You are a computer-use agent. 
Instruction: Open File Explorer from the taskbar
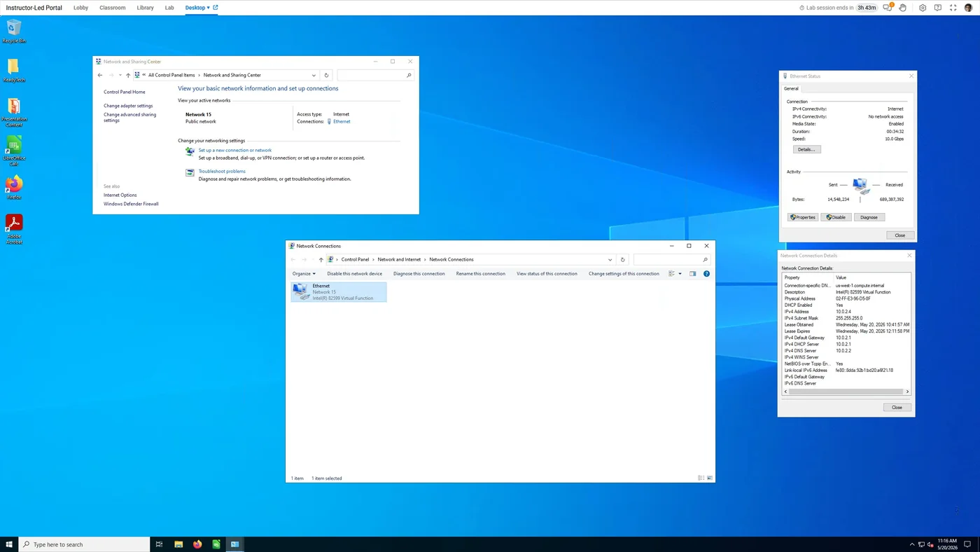[178, 544]
